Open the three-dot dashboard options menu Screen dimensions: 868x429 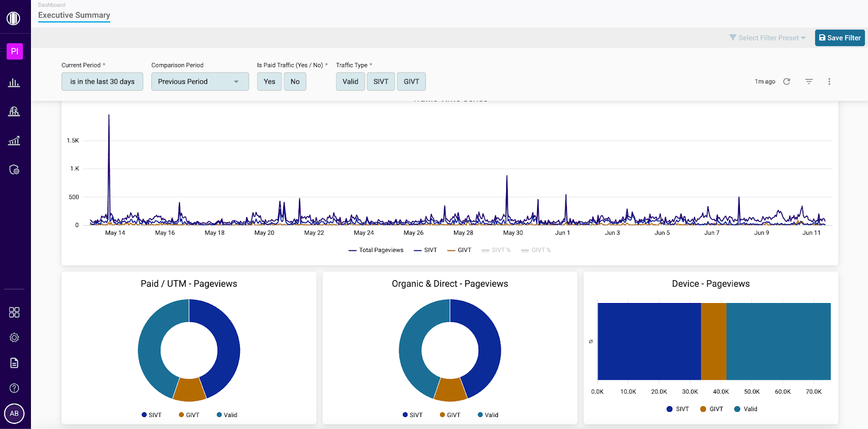pos(829,81)
